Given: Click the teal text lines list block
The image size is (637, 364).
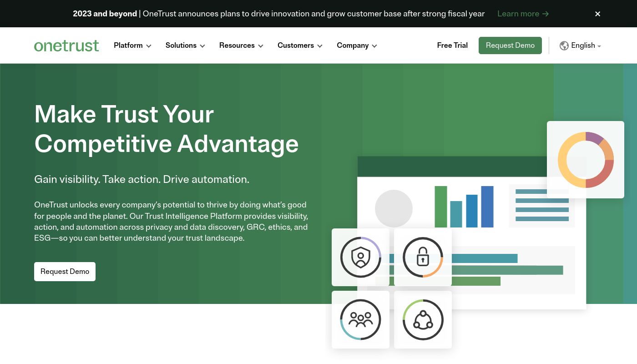Looking at the screenshot, I should (x=542, y=205).
